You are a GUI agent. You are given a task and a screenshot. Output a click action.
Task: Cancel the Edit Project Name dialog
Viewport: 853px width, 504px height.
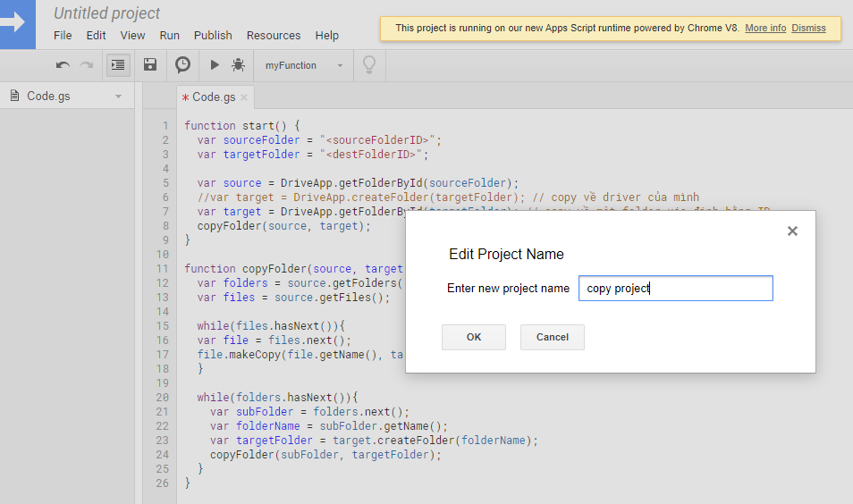click(552, 337)
